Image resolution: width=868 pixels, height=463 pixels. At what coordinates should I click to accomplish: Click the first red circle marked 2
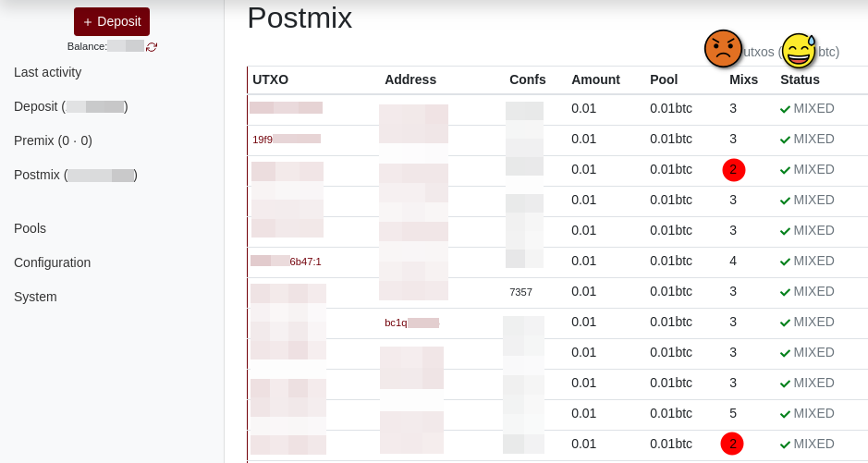point(734,170)
